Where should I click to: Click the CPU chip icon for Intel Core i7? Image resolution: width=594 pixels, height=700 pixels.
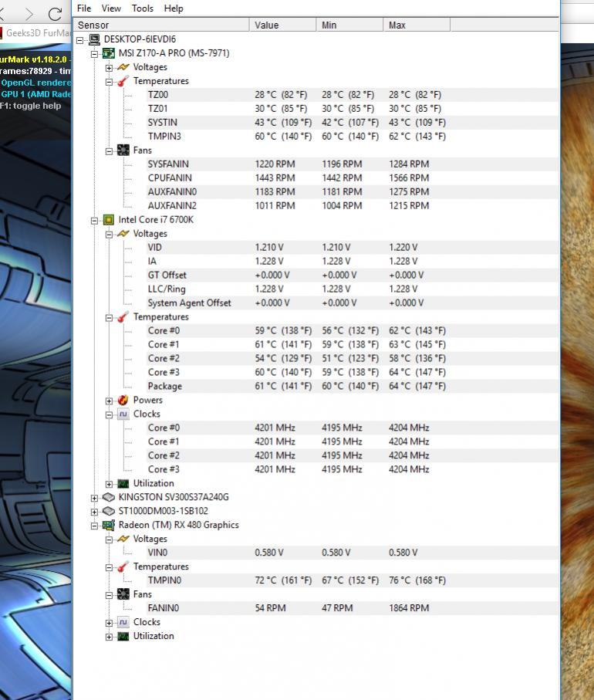109,220
